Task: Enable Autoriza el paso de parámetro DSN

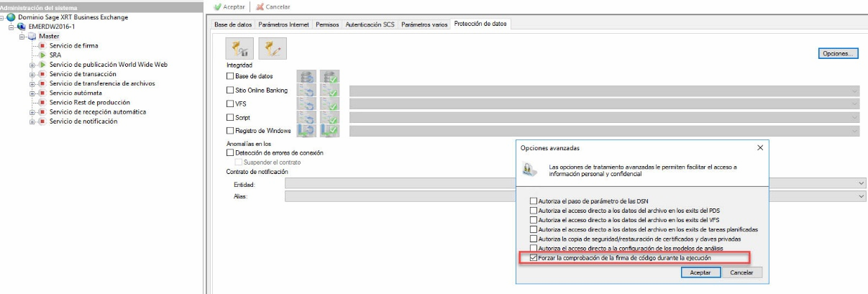Action: 533,201
